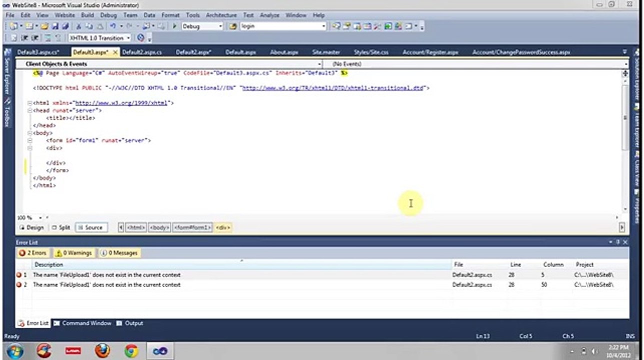Click the editor vertical scrollbar thumb
Viewport: 644px width, 360px height.
(625, 117)
